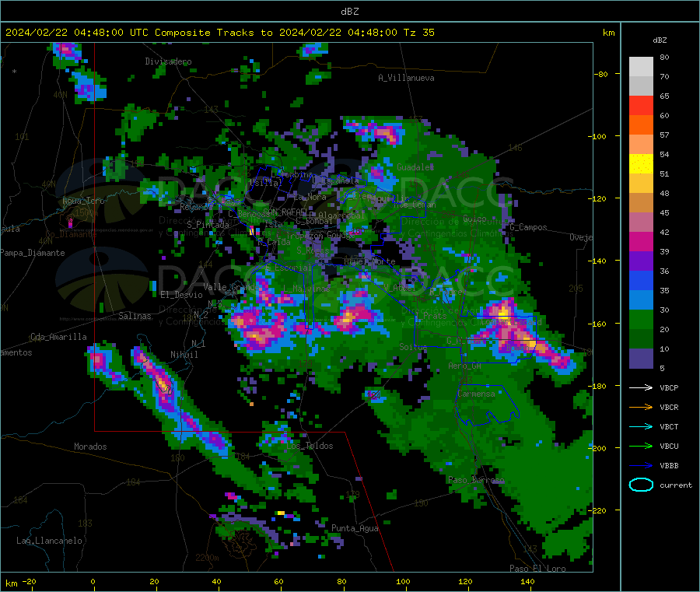
Task: Click the cyan 'current' ellipse legend icon
Action: click(x=641, y=485)
